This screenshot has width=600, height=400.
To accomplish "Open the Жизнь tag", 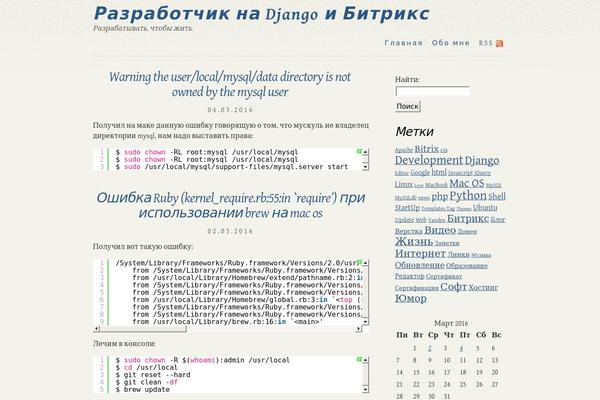I will [414, 242].
